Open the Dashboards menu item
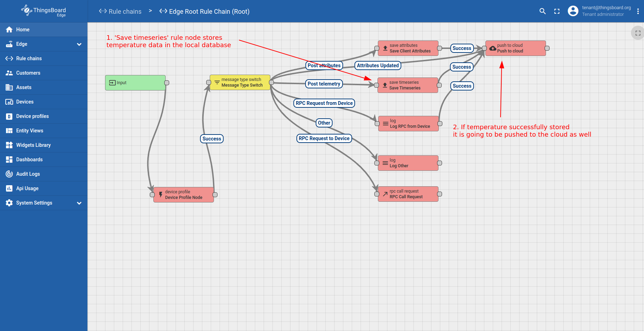 point(44,160)
